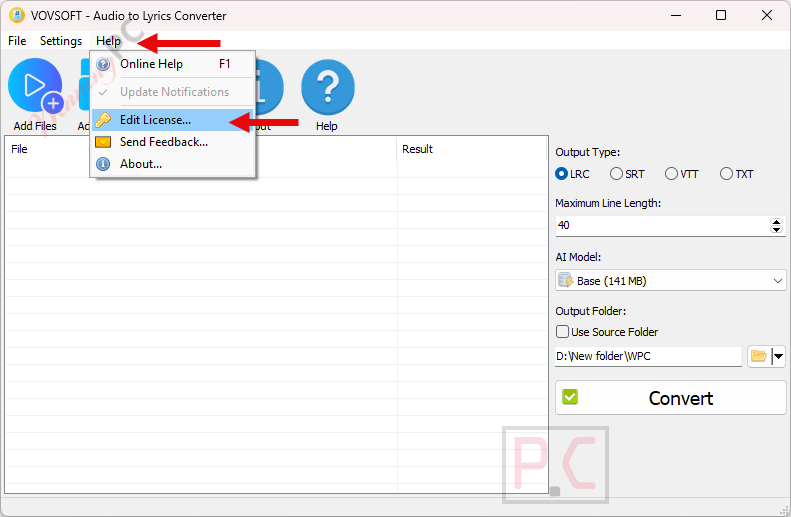Screen dimensions: 791x517
Task: Click the blue question mark Help icon
Action: pyautogui.click(x=327, y=87)
